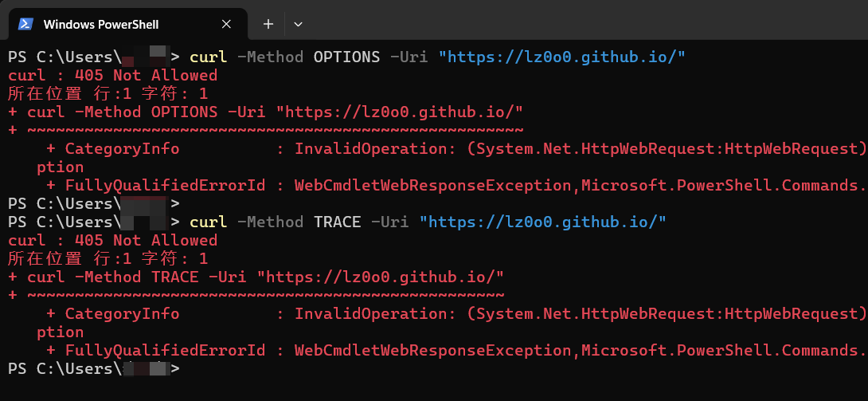Click the first '405 Not Allowed' error line

113,75
